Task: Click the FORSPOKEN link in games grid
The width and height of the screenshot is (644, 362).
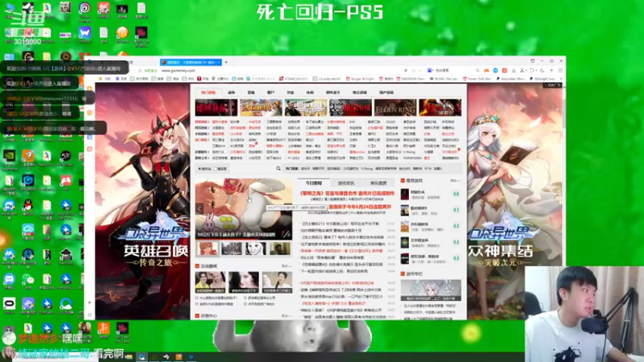Action: click(x=412, y=158)
